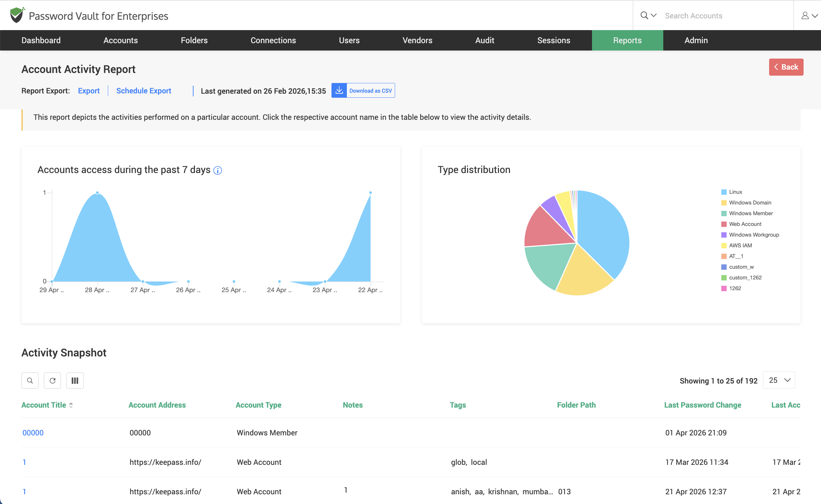
Task: Click the Tags column header
Action: [458, 405]
